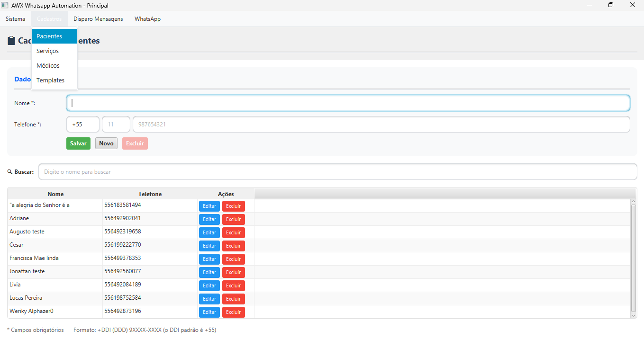Click the clipboard icon in page header

click(x=12, y=41)
